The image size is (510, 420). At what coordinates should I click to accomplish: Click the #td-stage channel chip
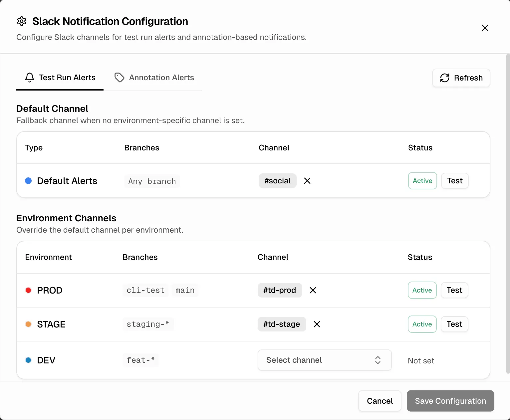[x=282, y=324]
